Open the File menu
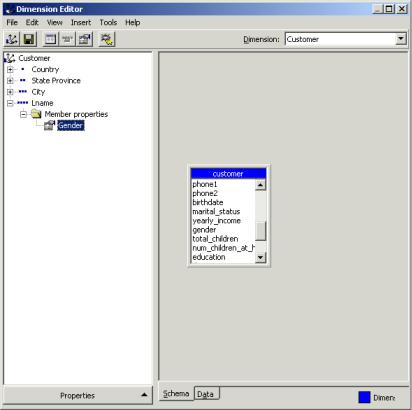The width and height of the screenshot is (412, 410). tap(12, 23)
